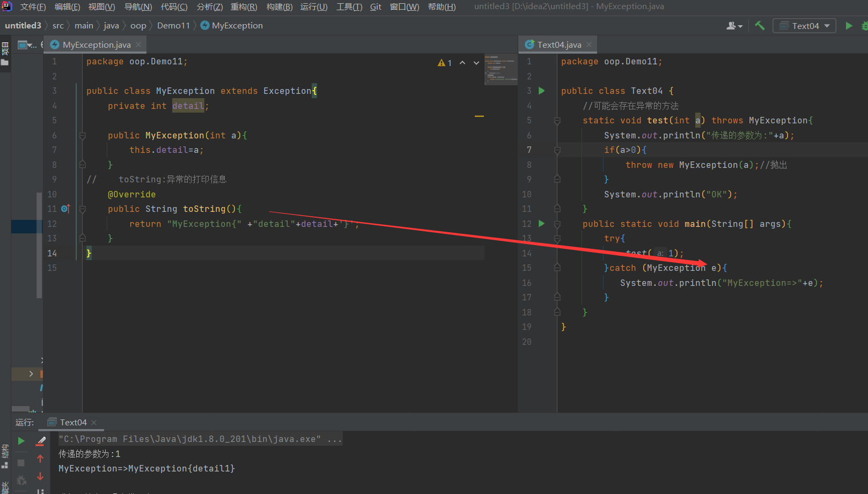868x494 pixels.
Task: Open the 帮助(H) menu
Action: (442, 7)
